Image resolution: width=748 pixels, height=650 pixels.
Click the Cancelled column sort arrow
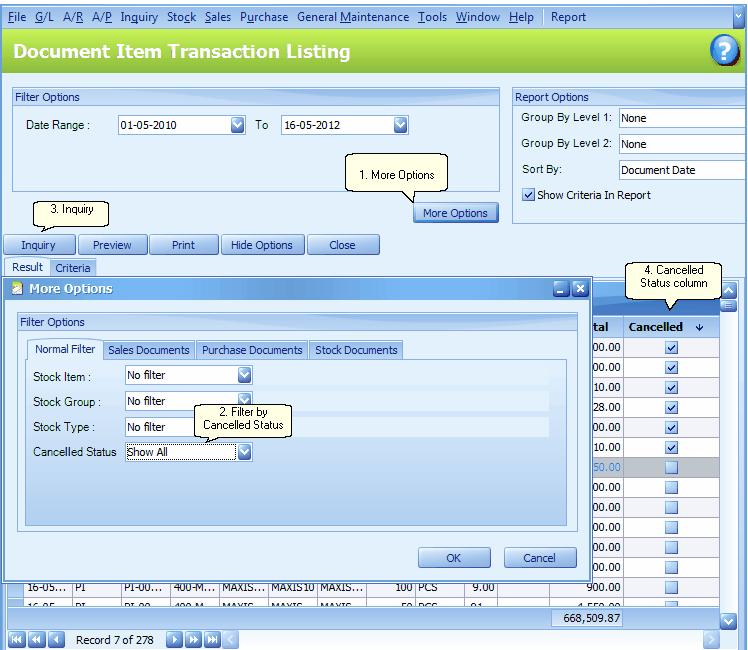pos(699,327)
